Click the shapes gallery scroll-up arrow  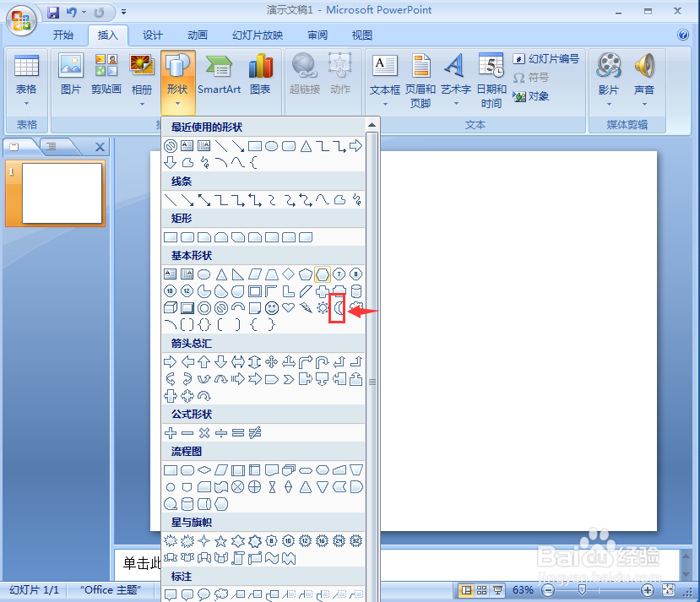coord(372,125)
